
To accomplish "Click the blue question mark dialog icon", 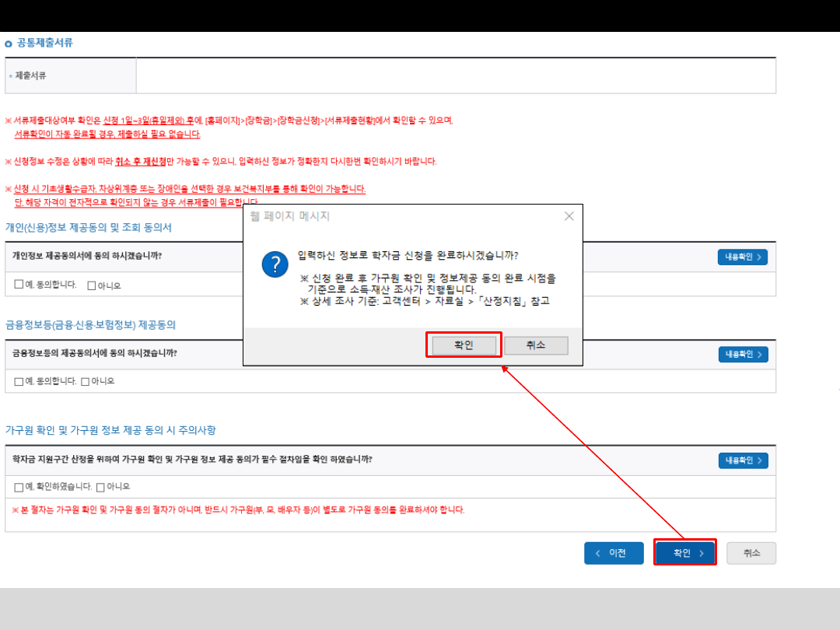I will 275,264.
